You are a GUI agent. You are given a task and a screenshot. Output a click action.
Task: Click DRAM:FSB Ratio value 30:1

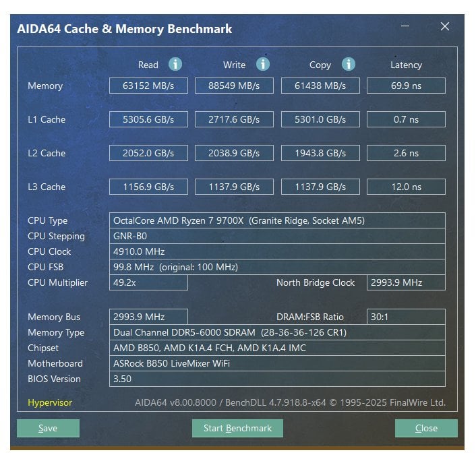(406, 317)
